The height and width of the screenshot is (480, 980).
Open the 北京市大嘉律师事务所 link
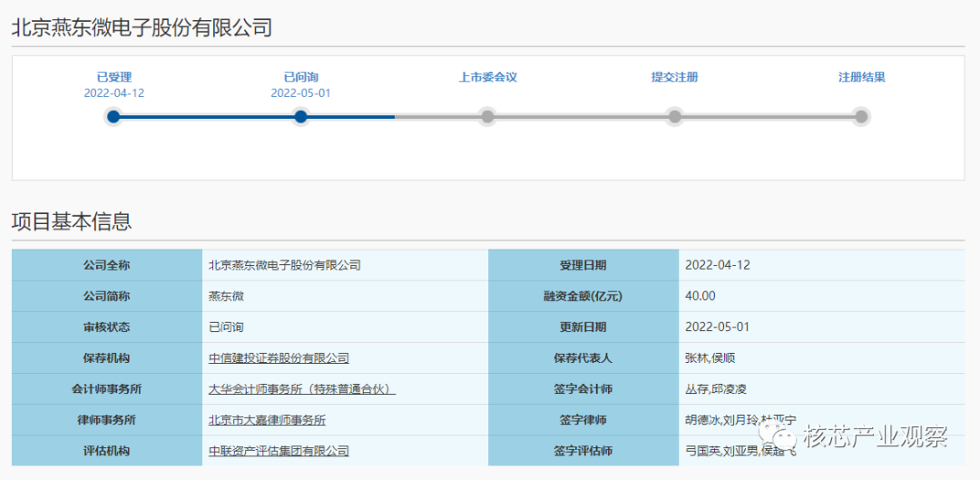pos(267,420)
